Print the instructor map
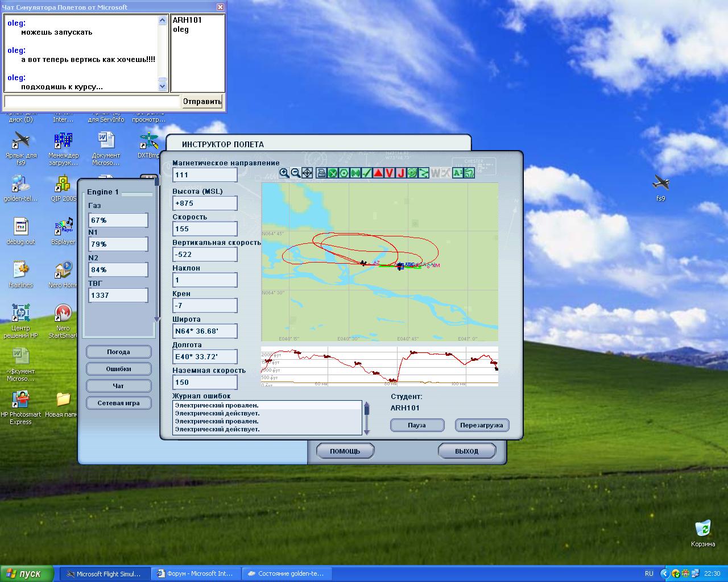 (321, 173)
